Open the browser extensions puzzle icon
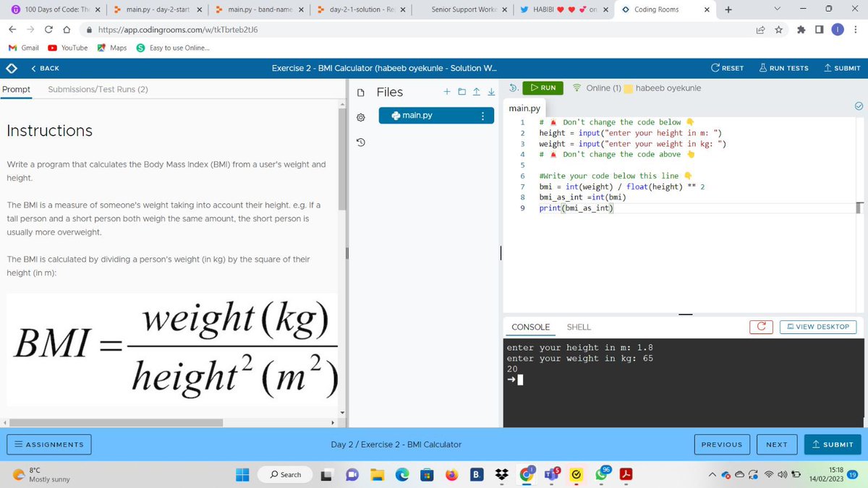868x488 pixels. [801, 30]
